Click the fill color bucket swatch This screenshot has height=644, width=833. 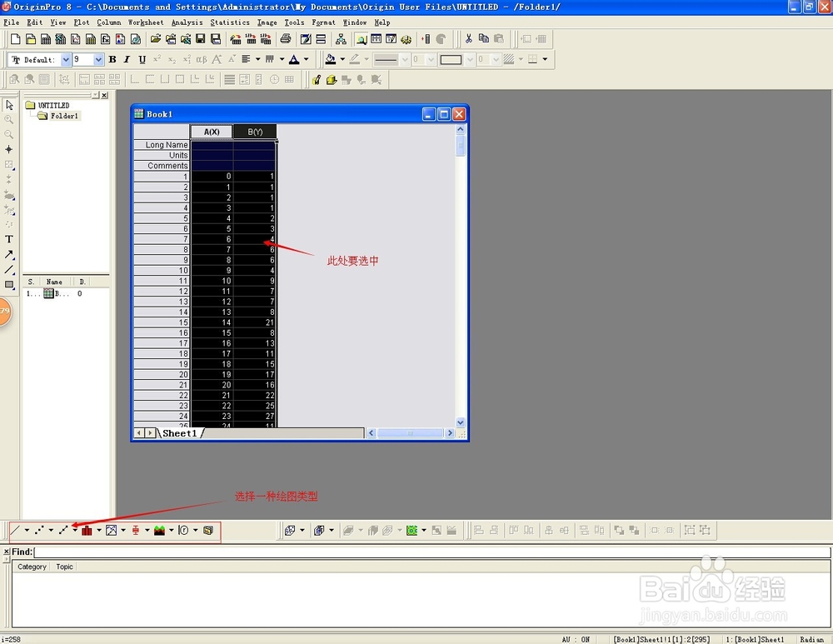[331, 59]
